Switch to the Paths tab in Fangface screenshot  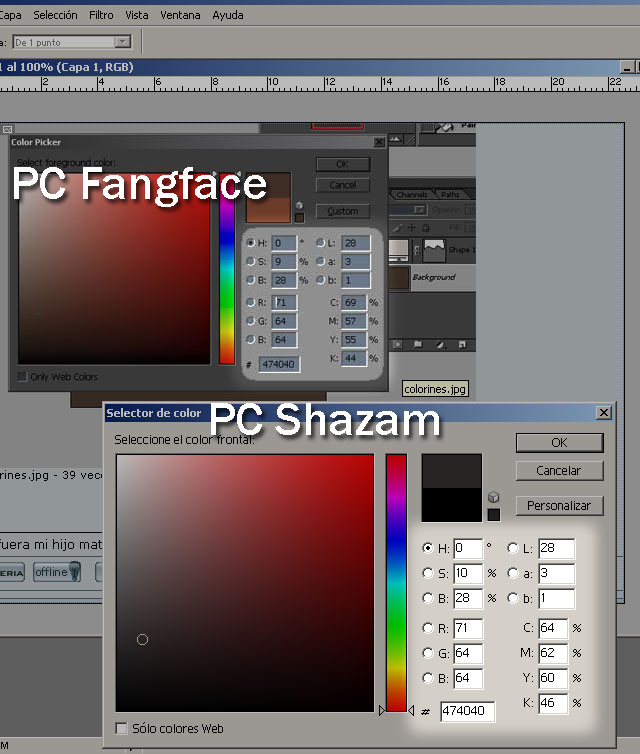point(450,194)
